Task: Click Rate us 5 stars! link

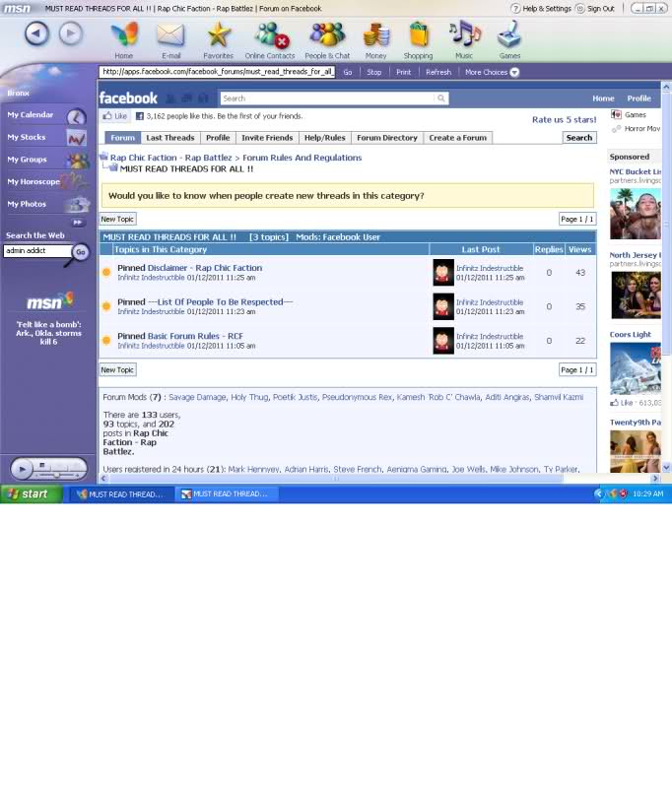Action: pyautogui.click(x=564, y=119)
